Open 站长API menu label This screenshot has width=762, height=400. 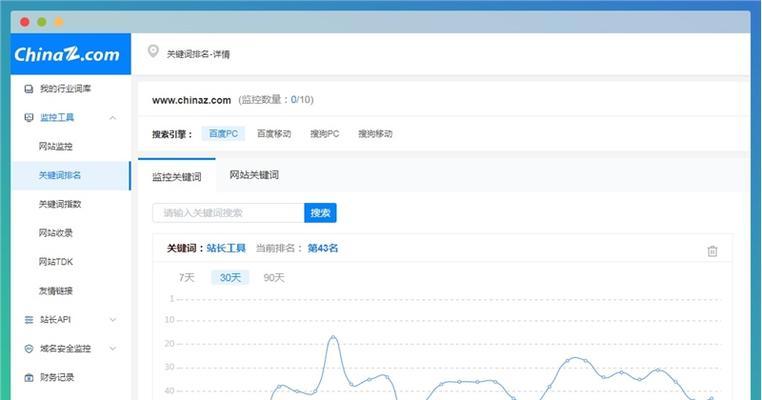pos(55,319)
